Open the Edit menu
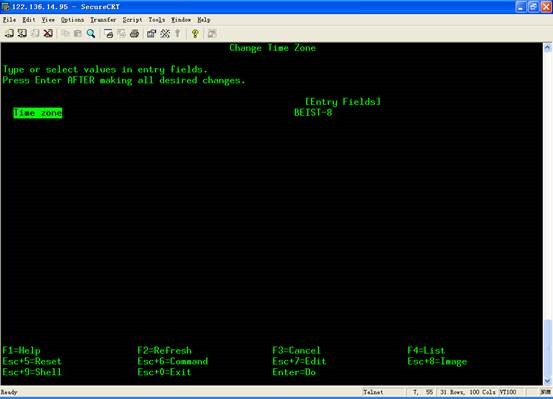 coord(29,20)
